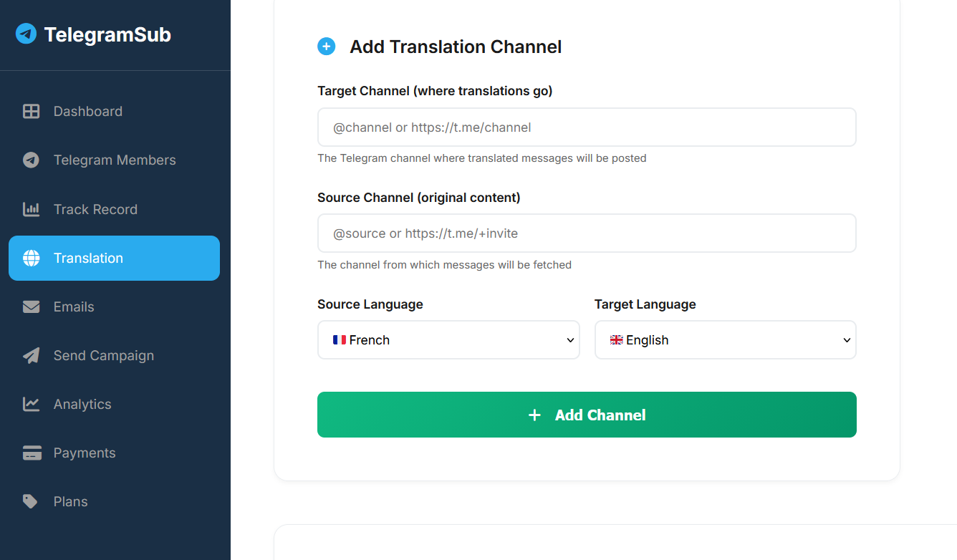Navigate to Dashboard in the sidebar
The image size is (957, 560).
click(87, 111)
